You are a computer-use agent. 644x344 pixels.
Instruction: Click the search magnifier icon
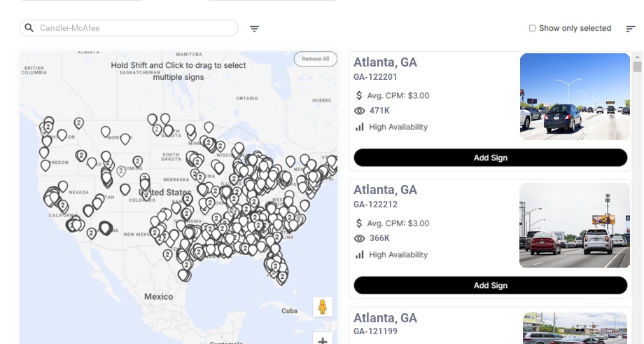29,28
